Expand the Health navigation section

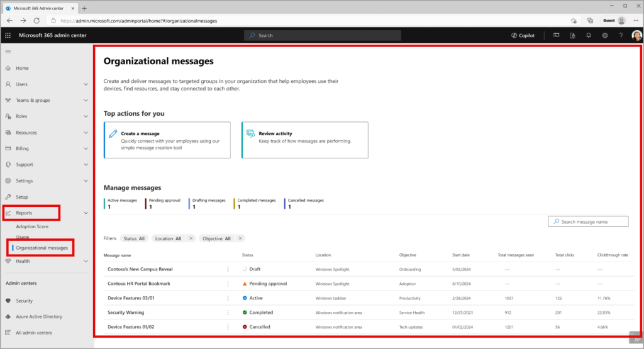tap(86, 261)
